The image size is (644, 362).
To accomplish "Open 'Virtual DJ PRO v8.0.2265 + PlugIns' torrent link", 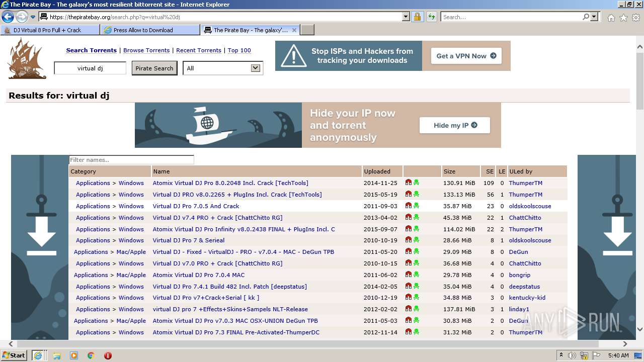I will tap(237, 195).
